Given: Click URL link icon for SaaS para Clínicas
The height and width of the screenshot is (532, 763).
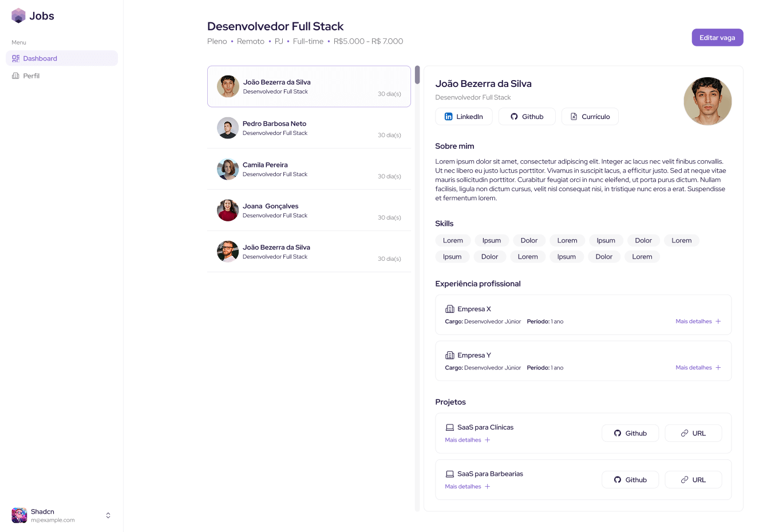Looking at the screenshot, I should [685, 434].
